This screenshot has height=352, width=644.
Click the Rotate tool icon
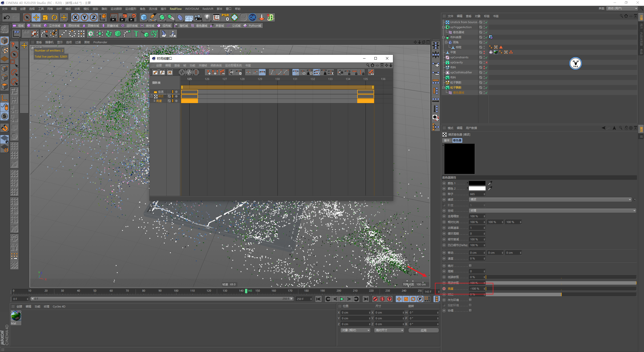pyautogui.click(x=54, y=17)
